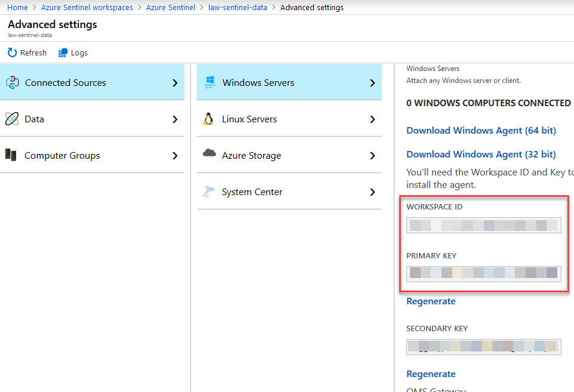Open Azure Sentinel workspaces breadcrumb link

pyautogui.click(x=87, y=8)
